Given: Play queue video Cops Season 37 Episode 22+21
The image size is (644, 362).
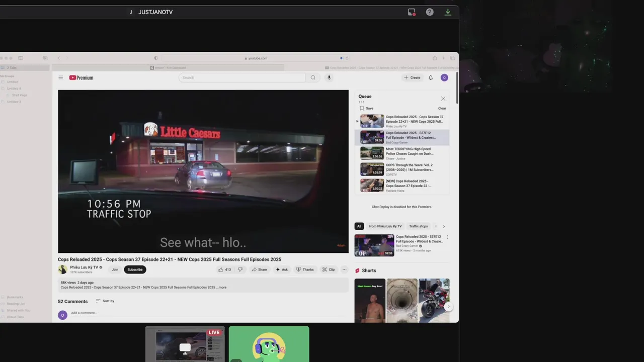Looking at the screenshot, I should 403,121.
